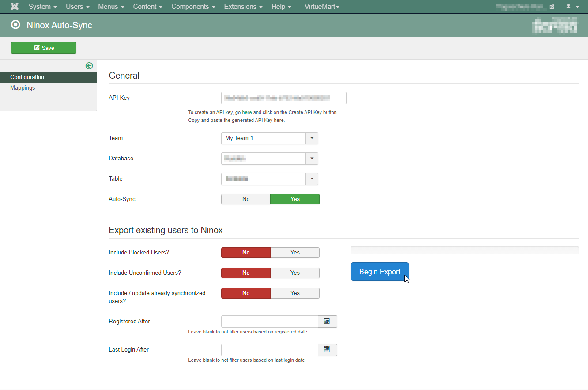Viewport: 588px width, 390px height.
Task: Open the Menus menu
Action: [111, 7]
